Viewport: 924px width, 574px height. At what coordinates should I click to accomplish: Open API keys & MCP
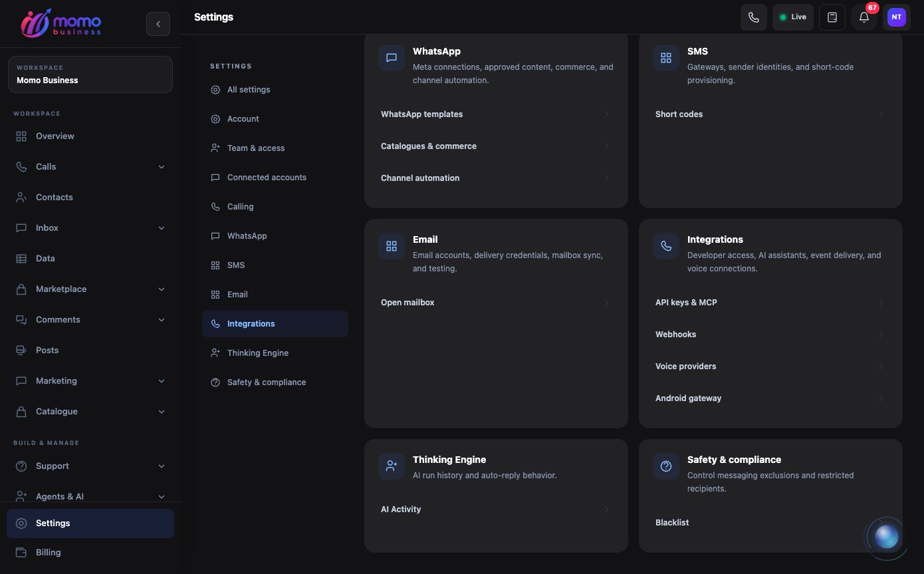(x=770, y=303)
